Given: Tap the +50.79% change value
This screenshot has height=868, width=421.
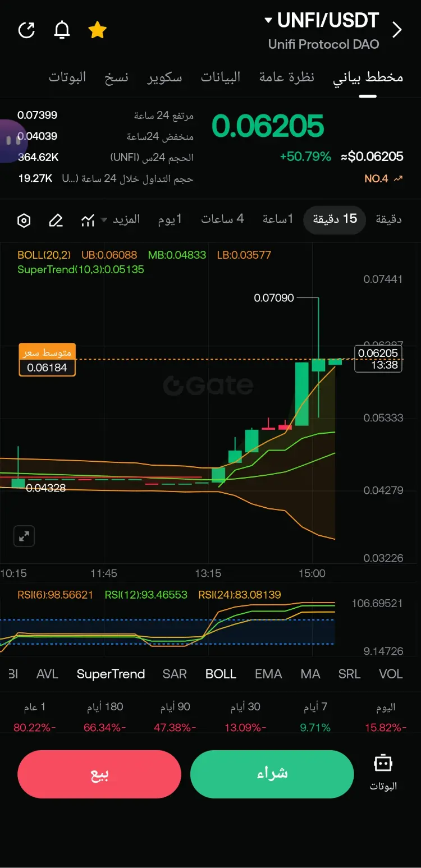Looking at the screenshot, I should 305,157.
